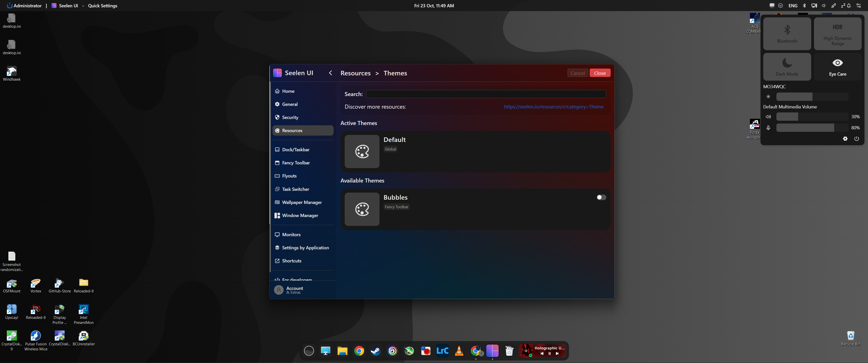Open power menu in Quick Settings panel

coord(856,139)
